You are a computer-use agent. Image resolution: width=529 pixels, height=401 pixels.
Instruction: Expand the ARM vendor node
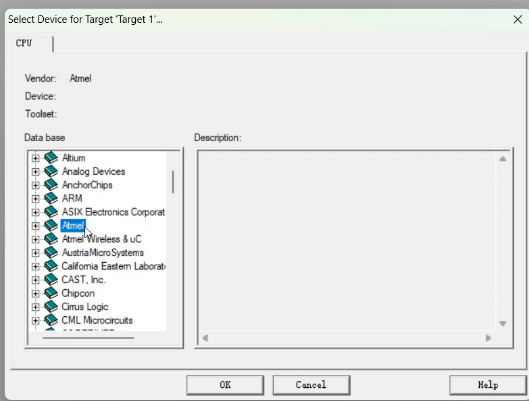[35, 199]
